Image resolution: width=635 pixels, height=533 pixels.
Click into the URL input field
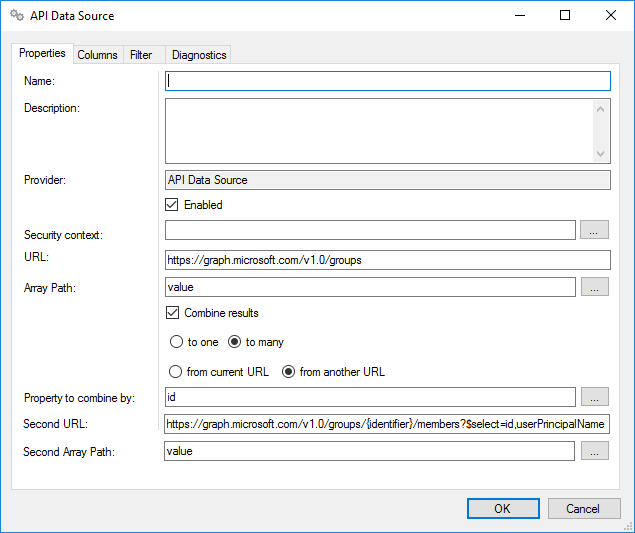(x=387, y=260)
